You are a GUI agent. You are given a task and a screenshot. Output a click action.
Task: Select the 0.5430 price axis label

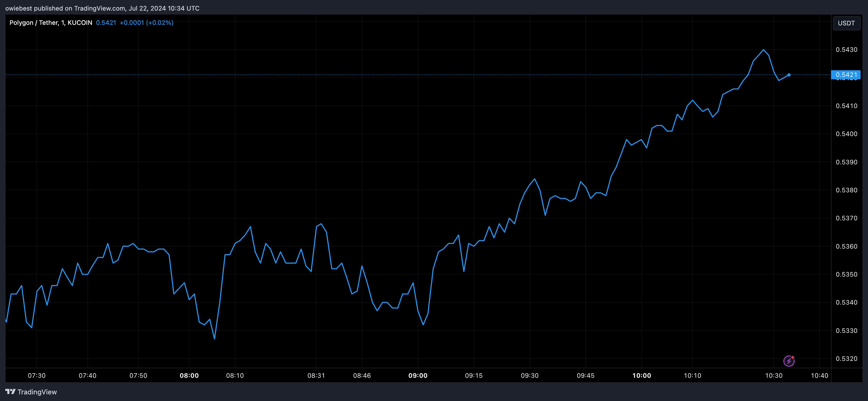click(846, 50)
